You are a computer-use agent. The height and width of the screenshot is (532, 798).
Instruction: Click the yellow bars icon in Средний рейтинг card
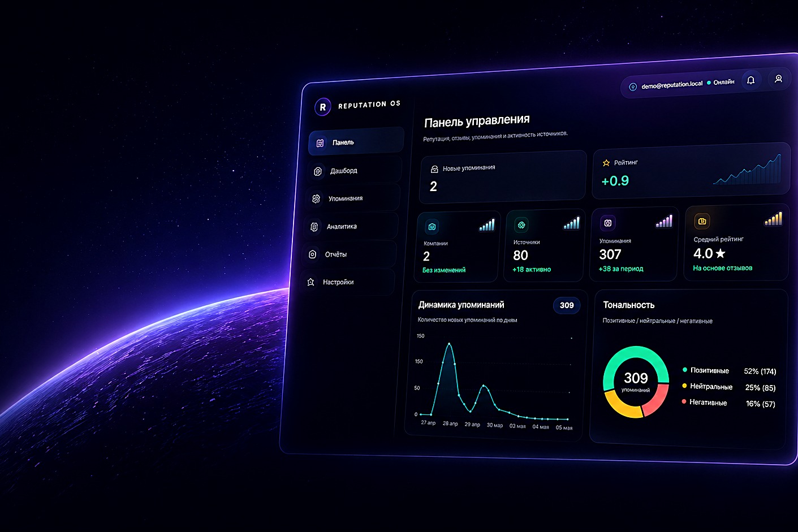pos(774,219)
